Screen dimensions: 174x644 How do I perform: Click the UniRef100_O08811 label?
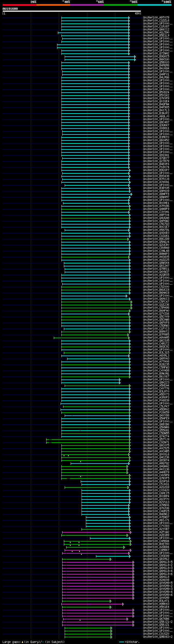tap(156, 128)
